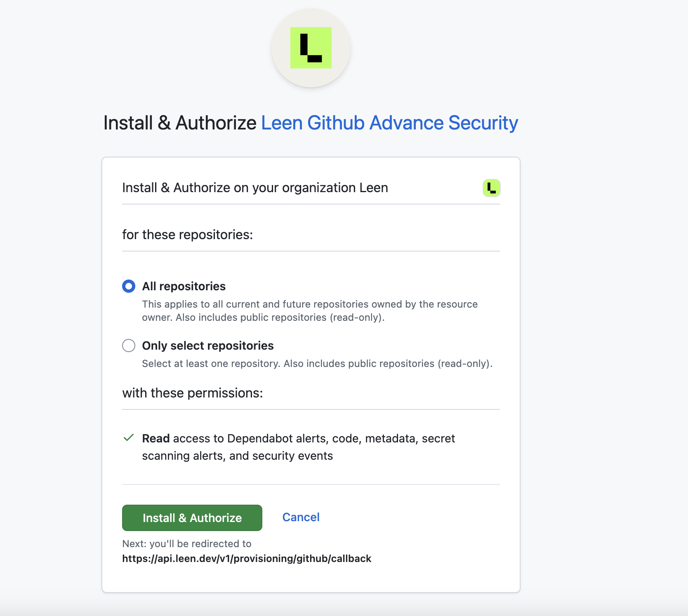Click the green checkmark next to Read access
Screen dimensions: 688x616
128,438
